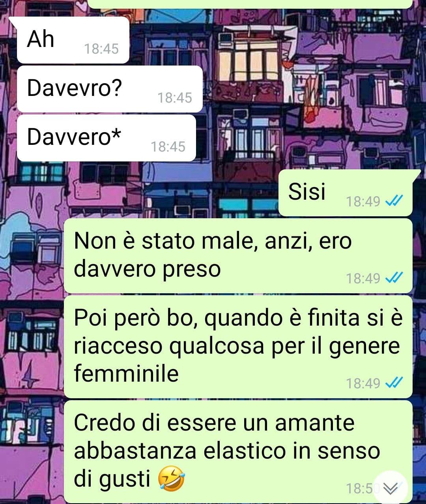Tap the 18:45 timestamp on 'Ah'
The image size is (426, 504).
[101, 49]
